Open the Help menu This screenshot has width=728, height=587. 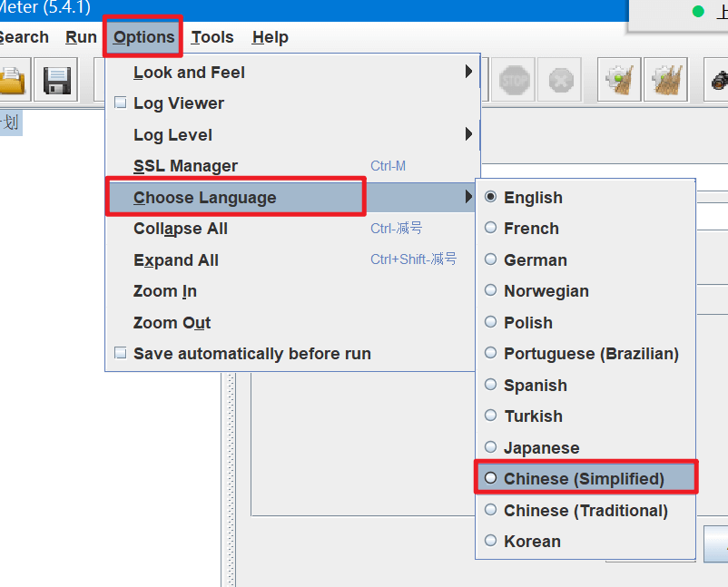point(270,37)
